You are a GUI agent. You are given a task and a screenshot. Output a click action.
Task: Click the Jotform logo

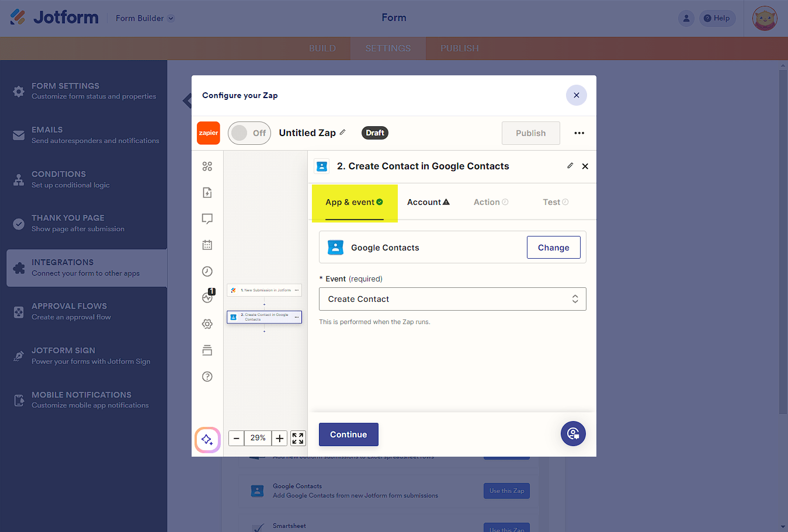point(54,18)
